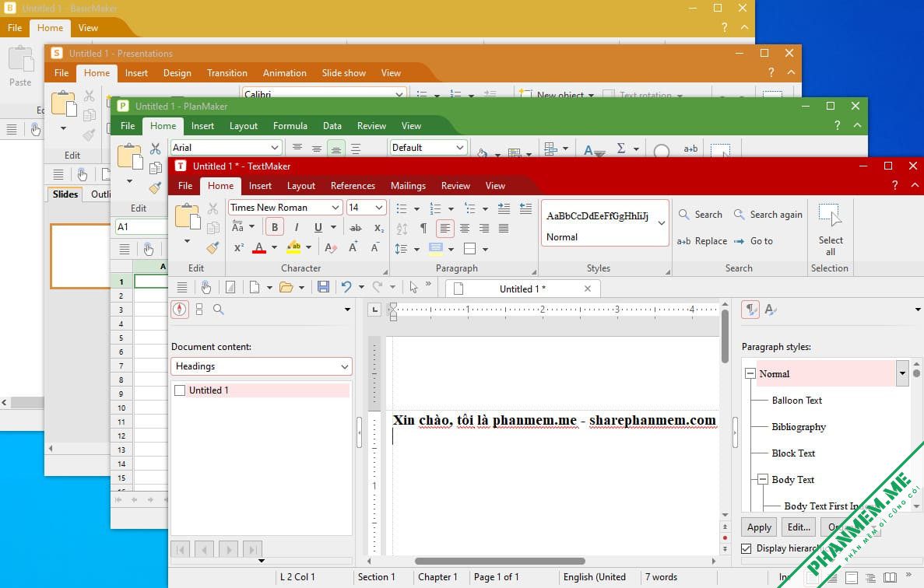Open the font size 14 dropdown
924x588 pixels.
(x=379, y=207)
